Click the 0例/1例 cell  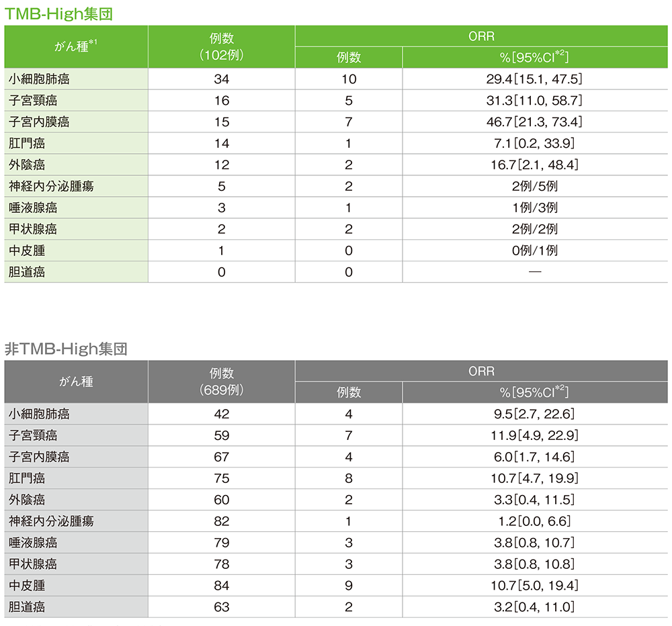pos(534,251)
